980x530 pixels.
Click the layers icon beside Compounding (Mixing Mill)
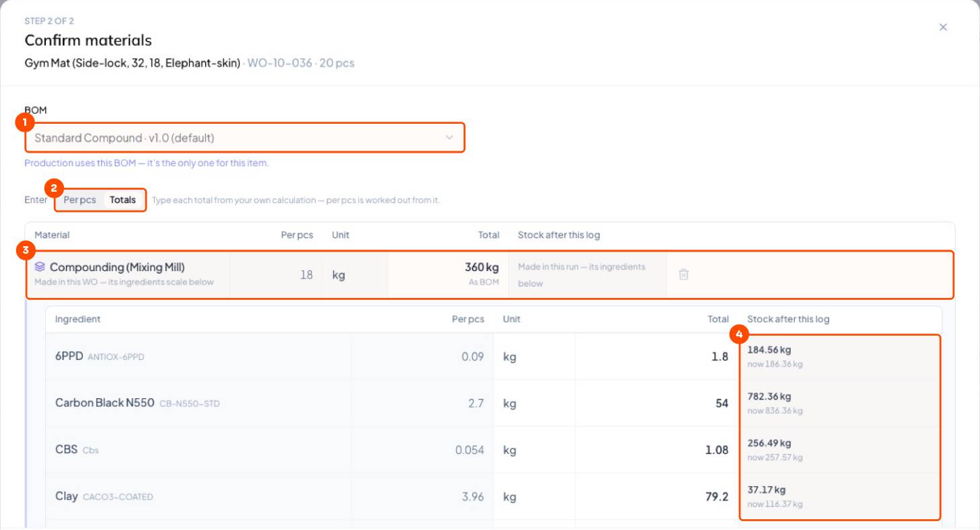pyautogui.click(x=40, y=267)
